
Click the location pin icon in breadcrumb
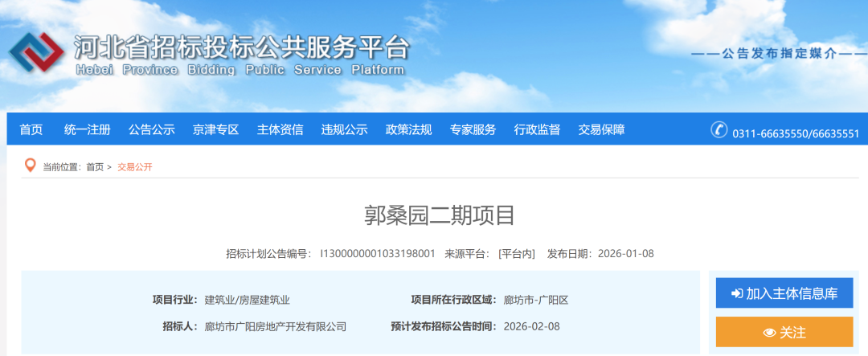point(31,166)
